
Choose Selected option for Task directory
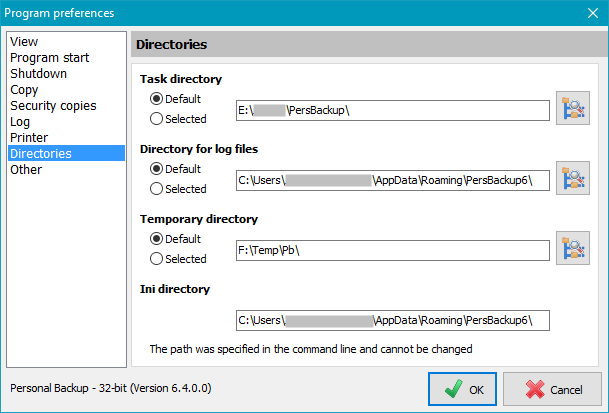click(x=178, y=118)
